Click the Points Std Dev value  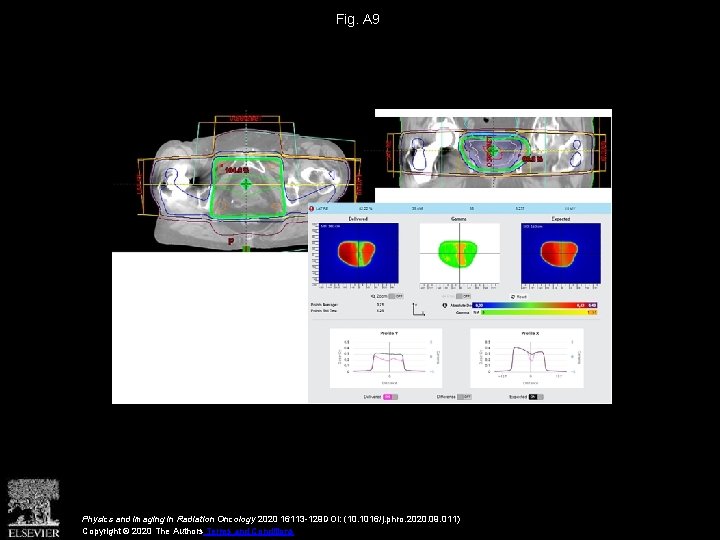[x=380, y=311]
